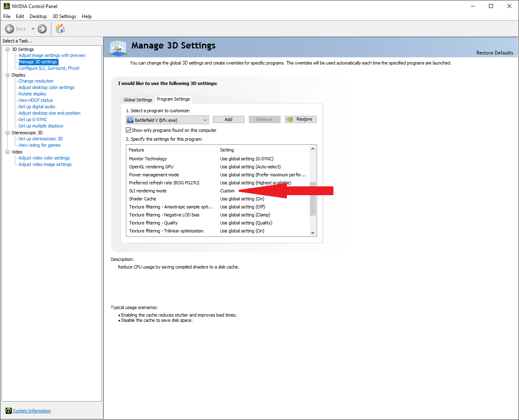Click the Forward arrow icon
Image resolution: width=519 pixels, height=420 pixels.
click(42, 29)
